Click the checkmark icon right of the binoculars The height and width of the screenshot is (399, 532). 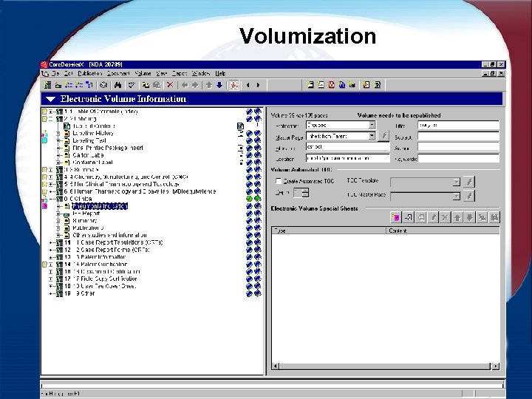pyautogui.click(x=132, y=85)
